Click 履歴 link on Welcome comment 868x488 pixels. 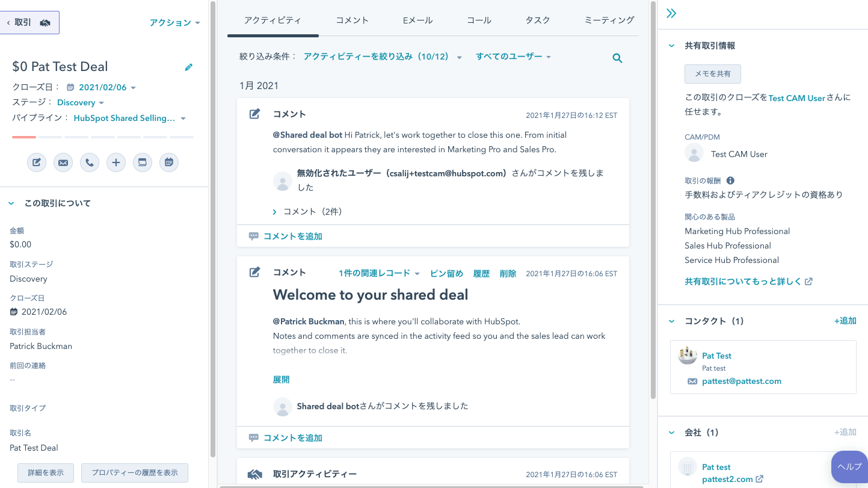pos(481,274)
